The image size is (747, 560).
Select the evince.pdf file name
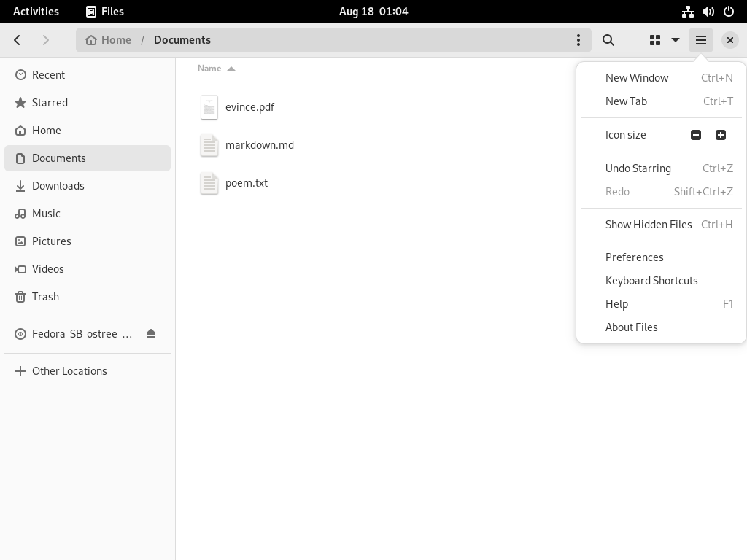click(249, 107)
